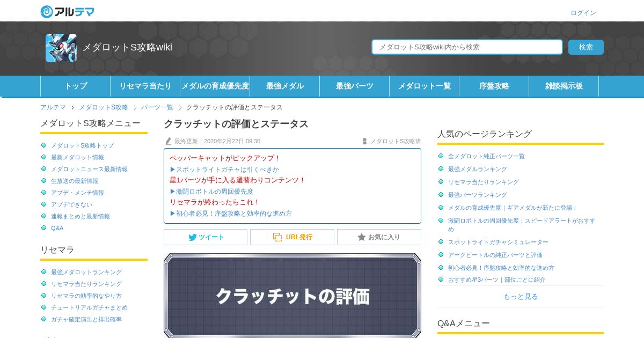The width and height of the screenshot is (644, 338).
Task: Focus the wiki search input field
Action: coord(467,47)
